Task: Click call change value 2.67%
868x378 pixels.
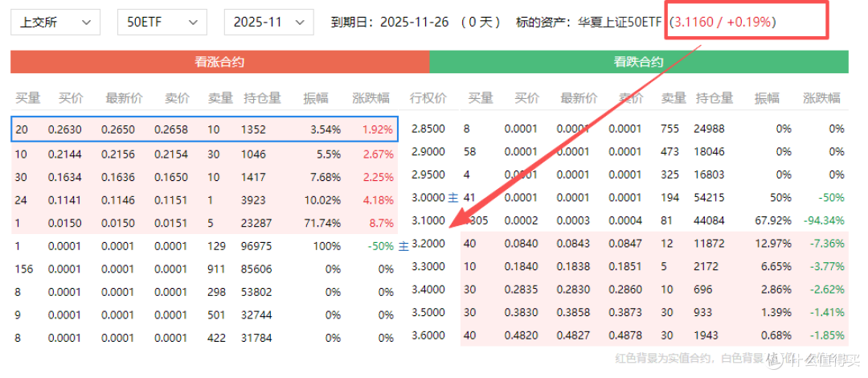Action: (378, 154)
